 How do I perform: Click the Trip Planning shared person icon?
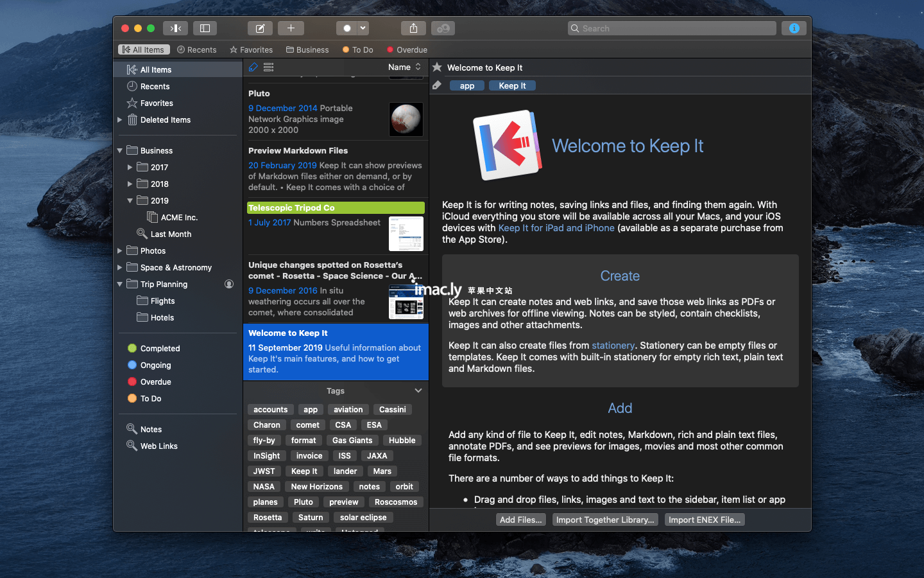pos(229,284)
